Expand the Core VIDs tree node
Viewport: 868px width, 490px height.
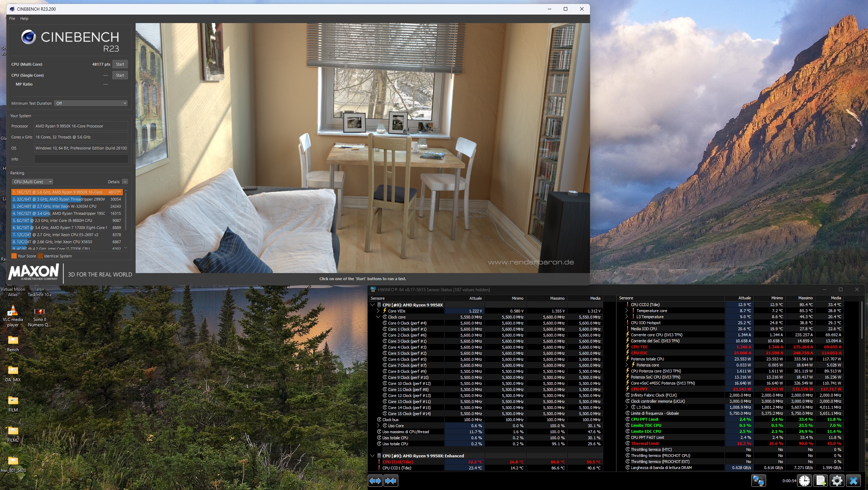378,311
